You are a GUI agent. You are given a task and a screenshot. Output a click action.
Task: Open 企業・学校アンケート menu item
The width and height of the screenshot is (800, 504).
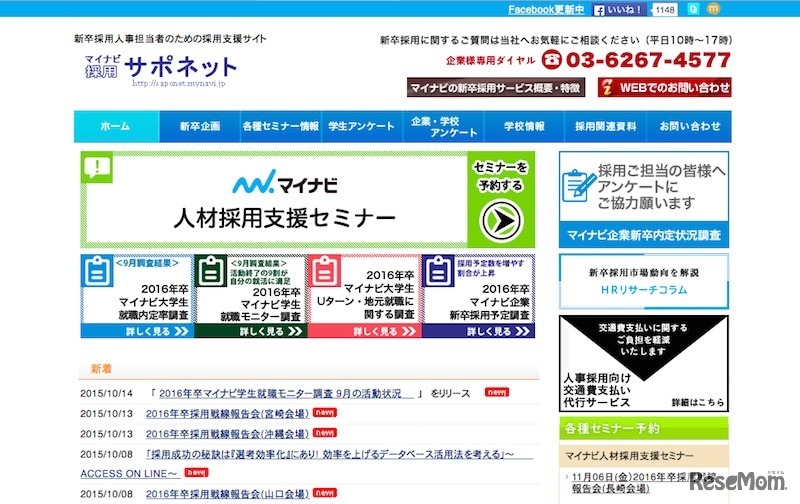(x=443, y=127)
